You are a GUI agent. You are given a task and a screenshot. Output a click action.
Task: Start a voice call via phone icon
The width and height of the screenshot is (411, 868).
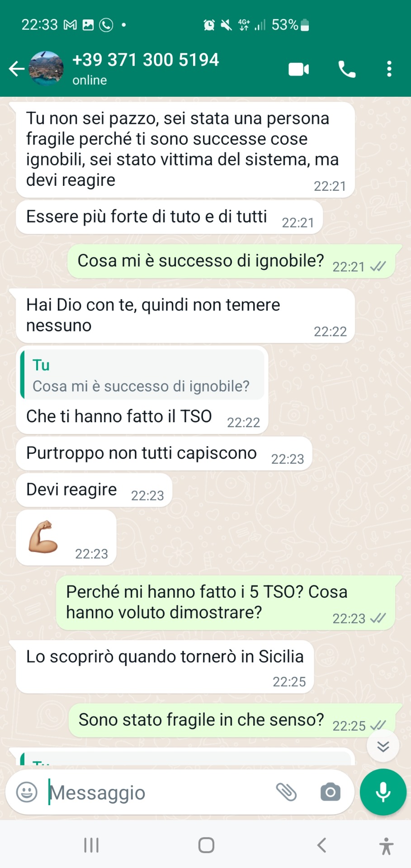point(347,69)
